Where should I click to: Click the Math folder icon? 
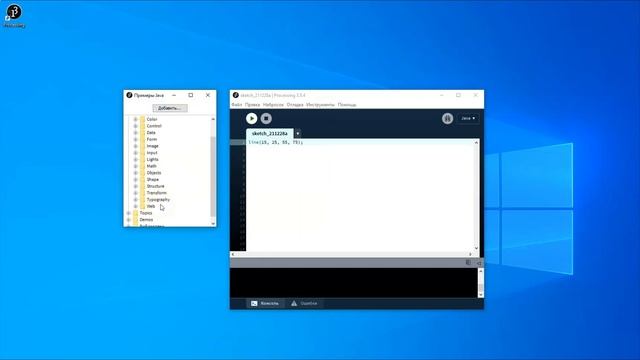tap(142, 166)
